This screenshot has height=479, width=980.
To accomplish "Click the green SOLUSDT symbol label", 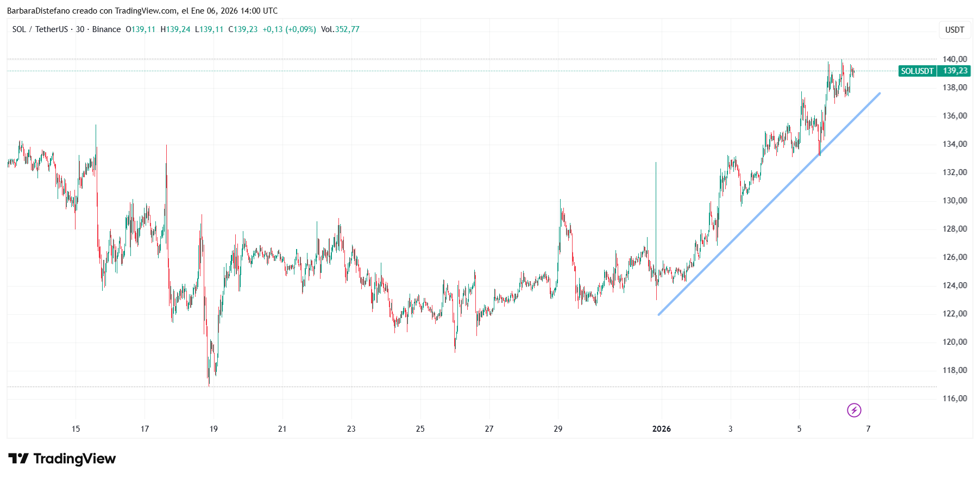I will tap(917, 71).
